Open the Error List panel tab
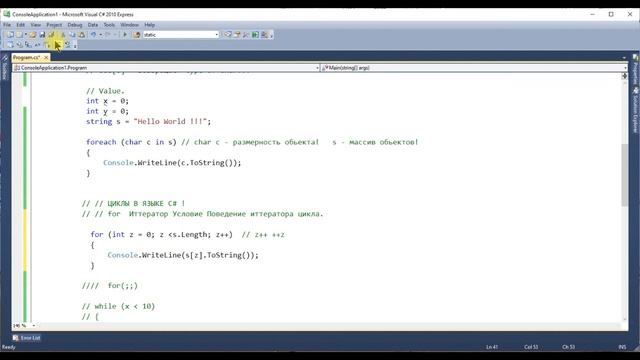The image size is (640, 360). tap(27, 338)
